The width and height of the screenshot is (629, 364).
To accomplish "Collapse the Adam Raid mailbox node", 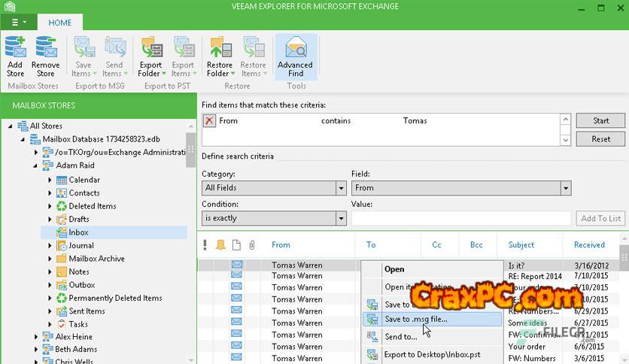I will [x=35, y=165].
